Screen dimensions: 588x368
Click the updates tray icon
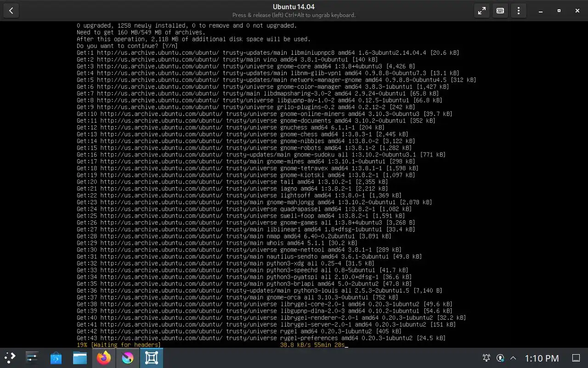[x=500, y=358]
